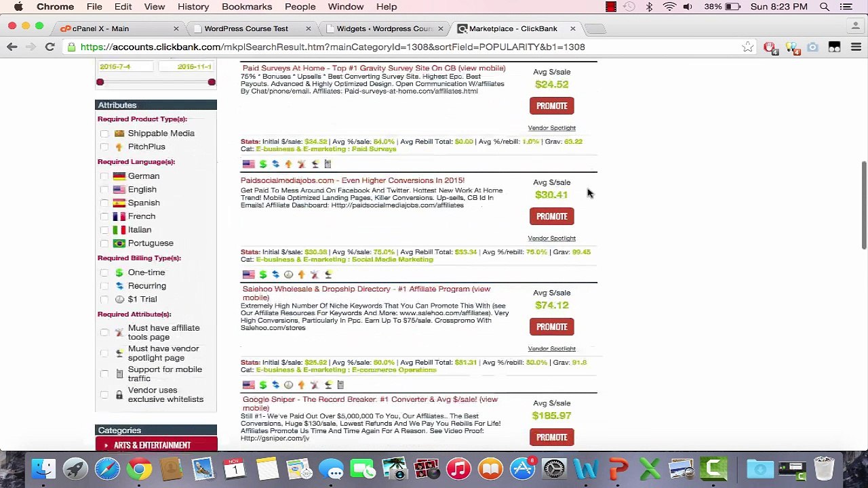The height and width of the screenshot is (488, 868).
Task: Promote the Paid Surveys At Home product
Action: point(551,106)
